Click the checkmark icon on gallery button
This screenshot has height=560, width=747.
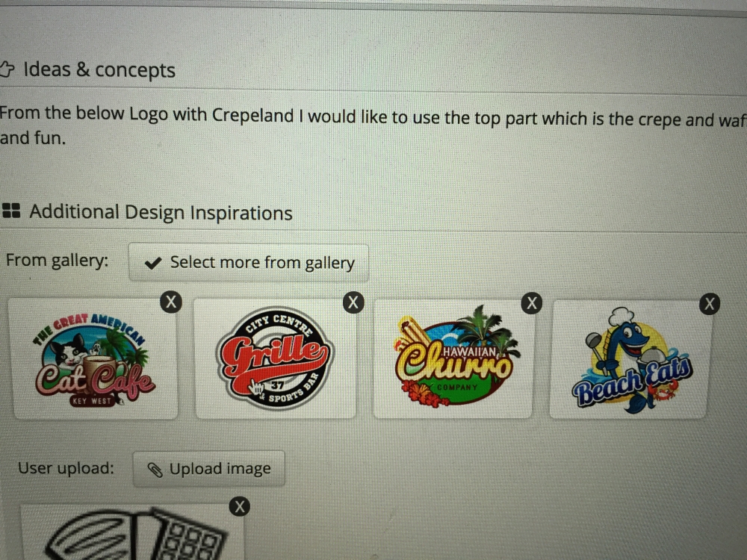[x=153, y=263]
